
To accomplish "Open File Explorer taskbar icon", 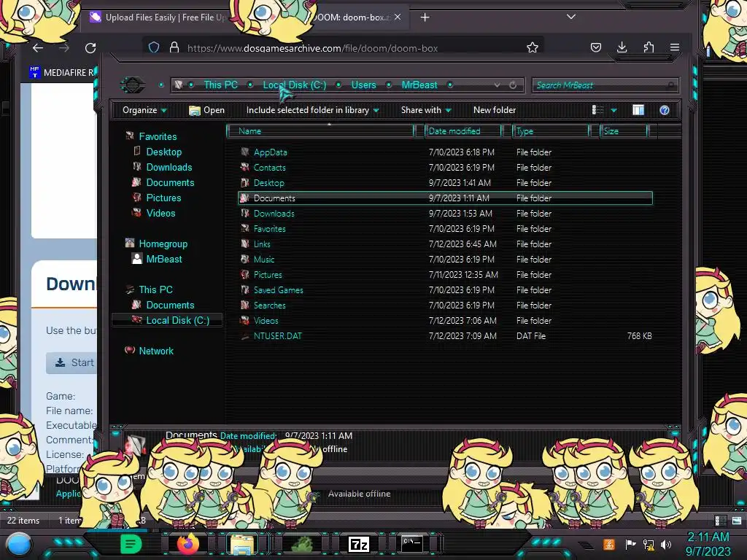I will point(242,544).
